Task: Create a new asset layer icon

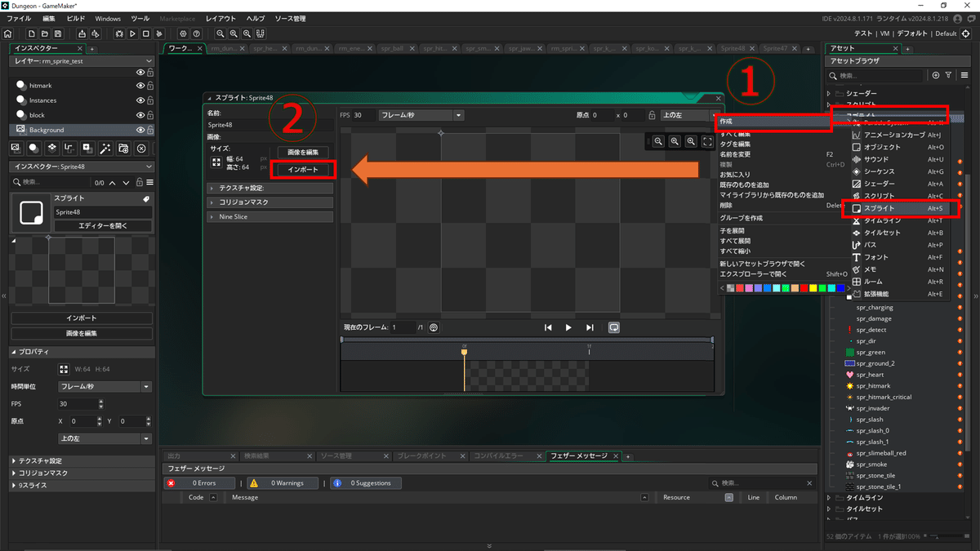Action: [87, 148]
